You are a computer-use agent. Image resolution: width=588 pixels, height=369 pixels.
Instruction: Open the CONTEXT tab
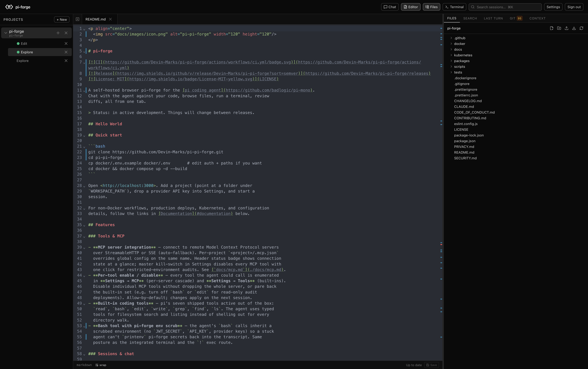point(537,19)
